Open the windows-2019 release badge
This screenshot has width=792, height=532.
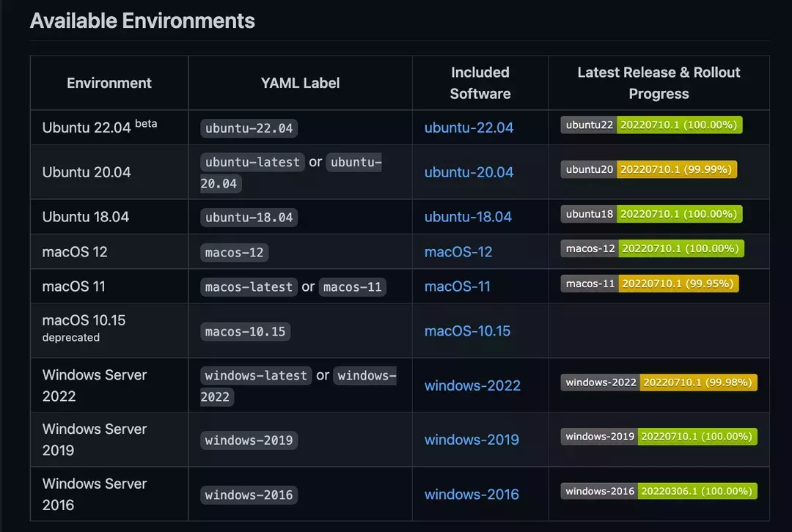pyautogui.click(x=659, y=437)
